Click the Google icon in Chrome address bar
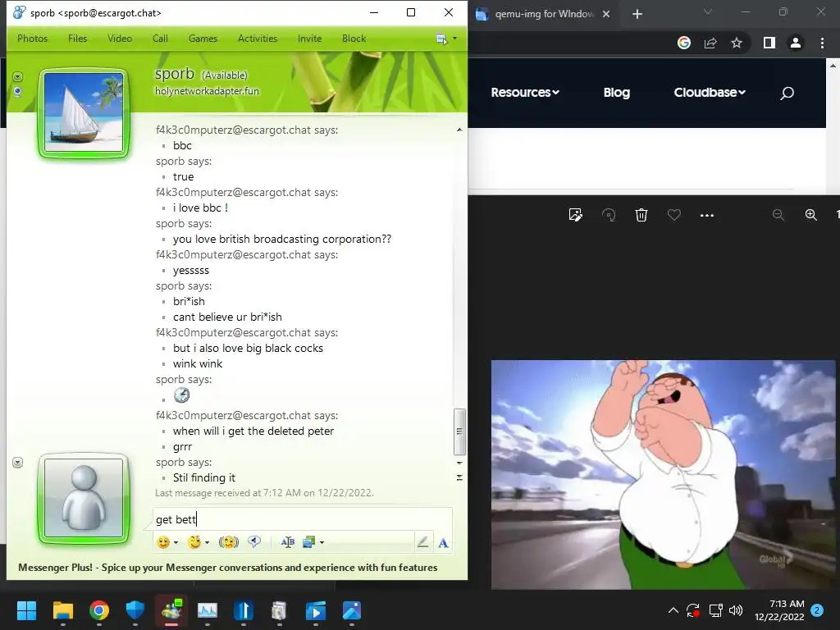Viewport: 840px width, 630px height. coord(684,43)
